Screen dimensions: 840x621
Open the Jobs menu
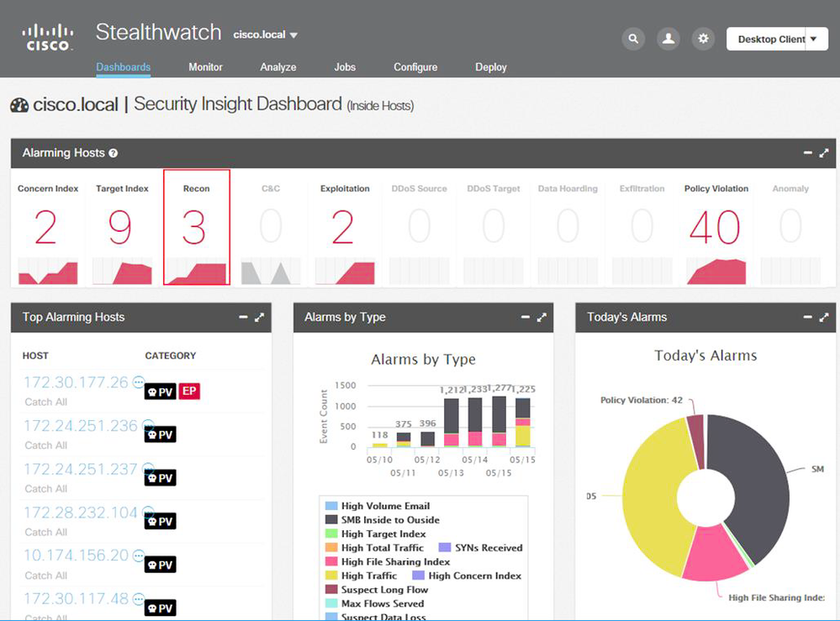pos(345,67)
